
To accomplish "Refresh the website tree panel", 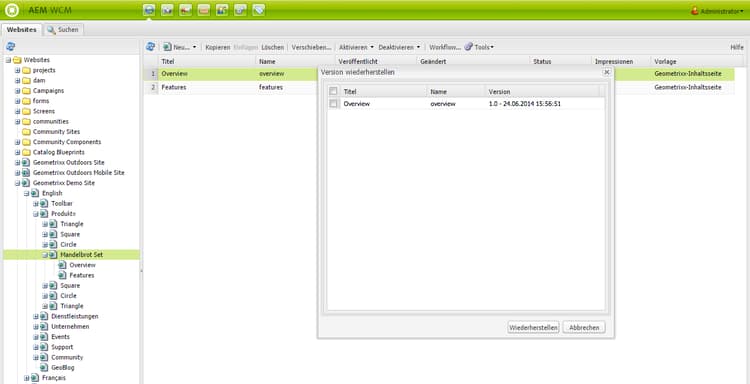I will point(11,46).
